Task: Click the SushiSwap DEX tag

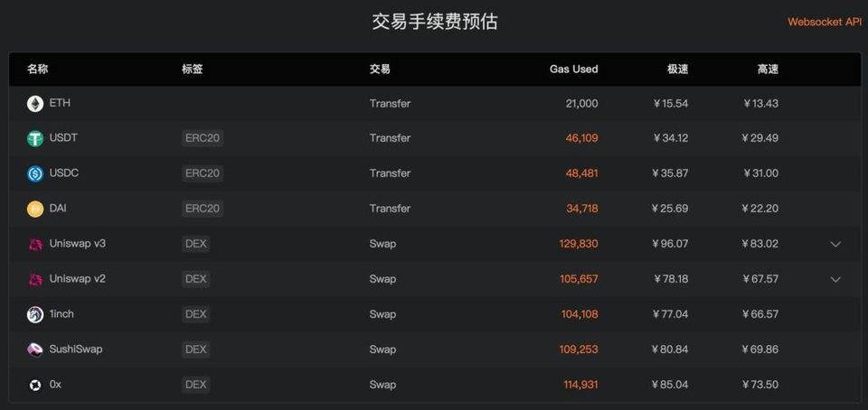Action: click(x=195, y=349)
